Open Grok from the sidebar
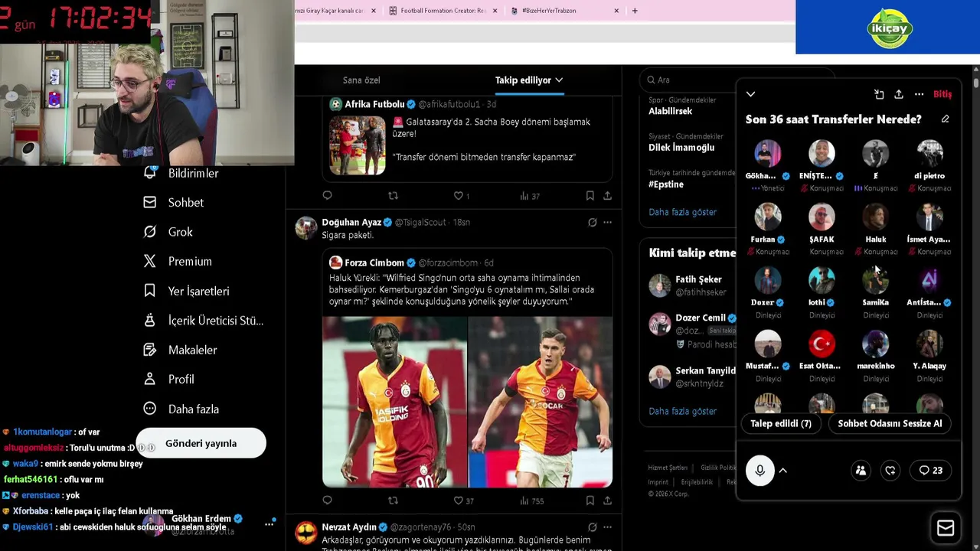980x551 pixels. [x=168, y=232]
